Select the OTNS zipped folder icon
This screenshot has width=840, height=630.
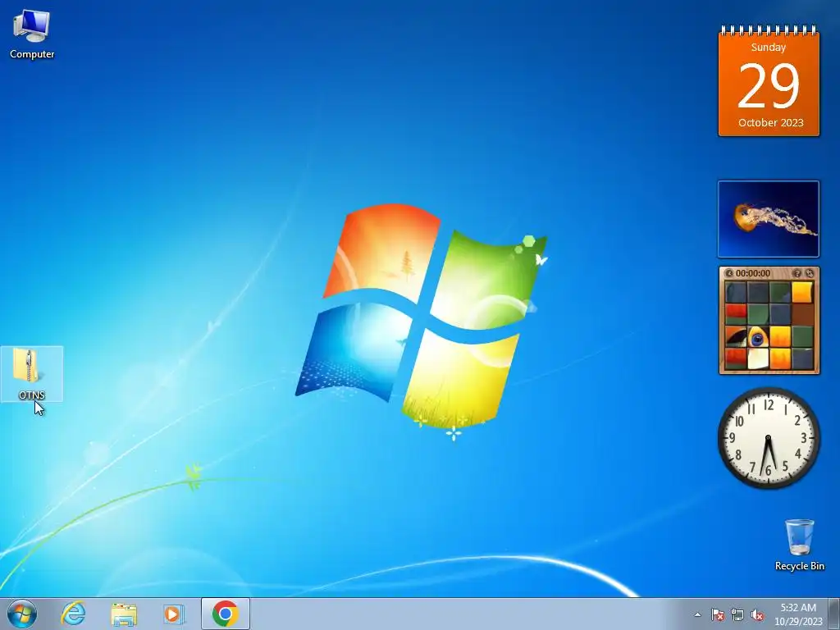coord(32,373)
